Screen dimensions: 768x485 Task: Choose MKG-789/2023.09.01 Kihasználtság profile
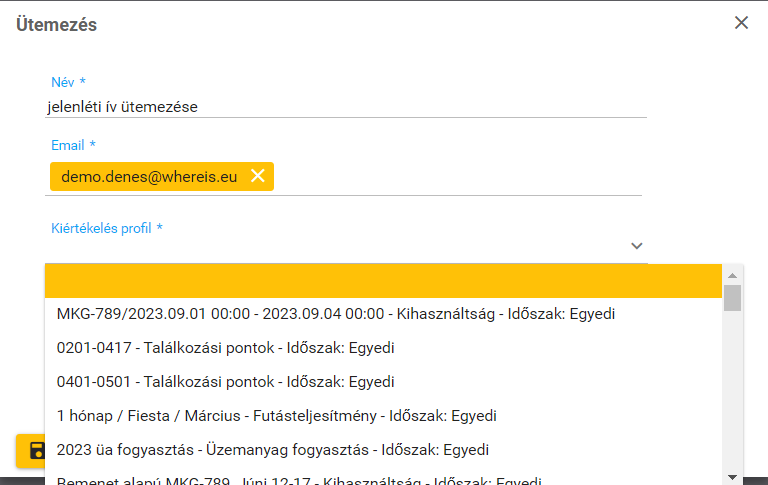coord(335,314)
